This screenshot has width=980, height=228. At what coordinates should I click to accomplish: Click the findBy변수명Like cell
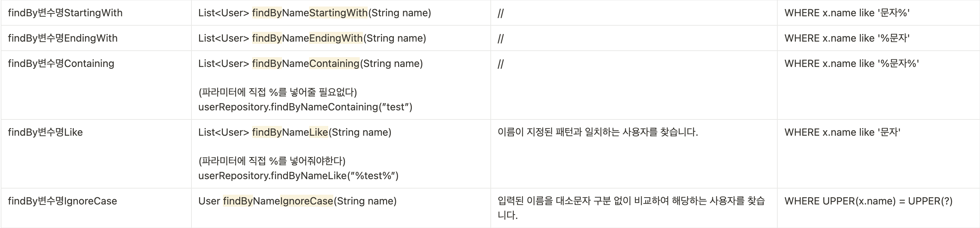[96, 154]
